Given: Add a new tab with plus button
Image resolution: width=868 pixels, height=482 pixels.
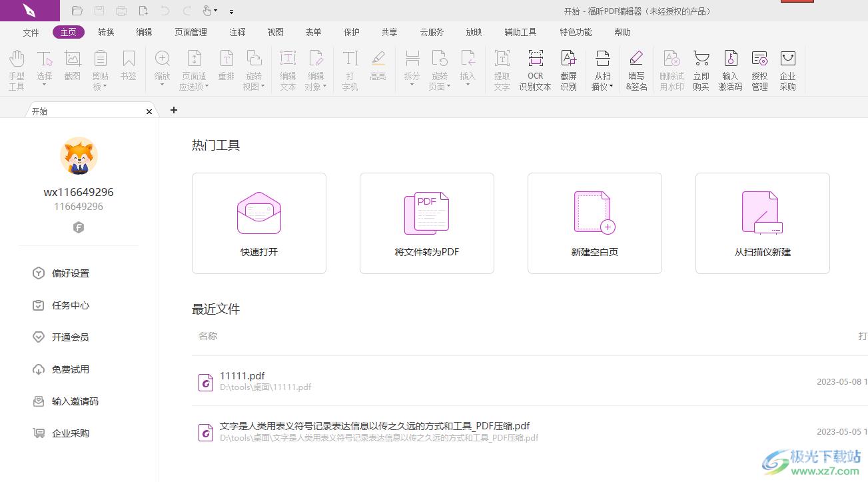Looking at the screenshot, I should pos(174,110).
